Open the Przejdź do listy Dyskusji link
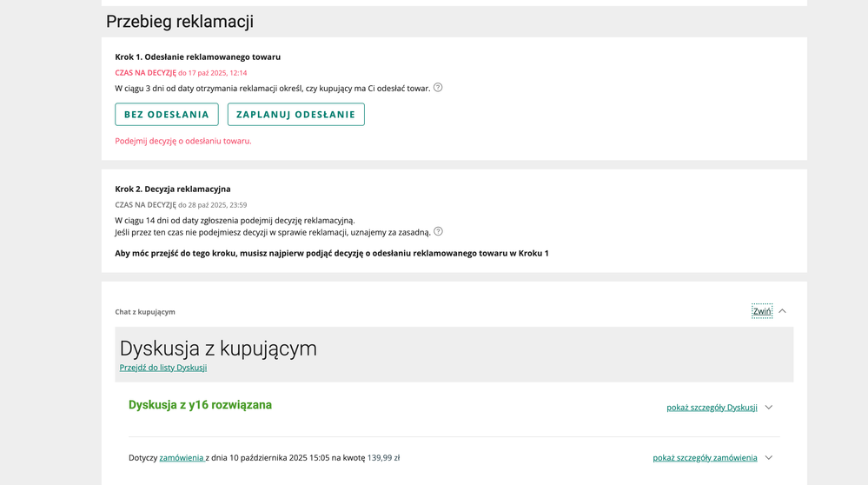Image resolution: width=868 pixels, height=485 pixels. 162,368
